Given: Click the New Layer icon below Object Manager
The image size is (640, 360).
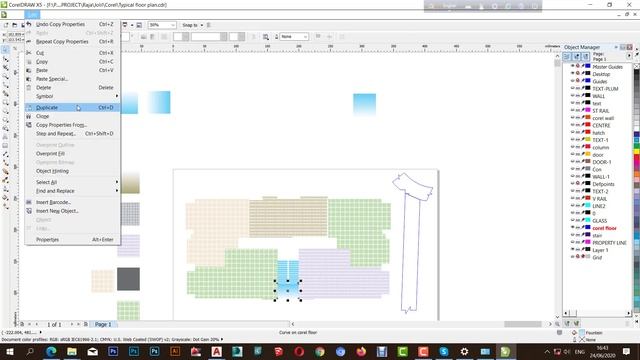Looking at the screenshot, I should pos(567,324).
